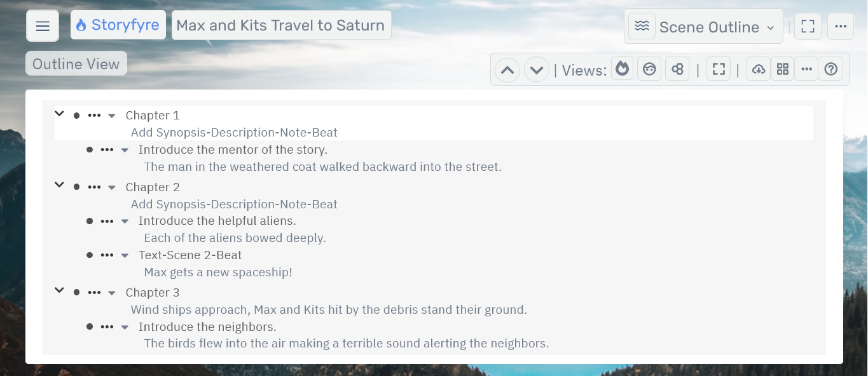Open the hamburger main menu

43,26
